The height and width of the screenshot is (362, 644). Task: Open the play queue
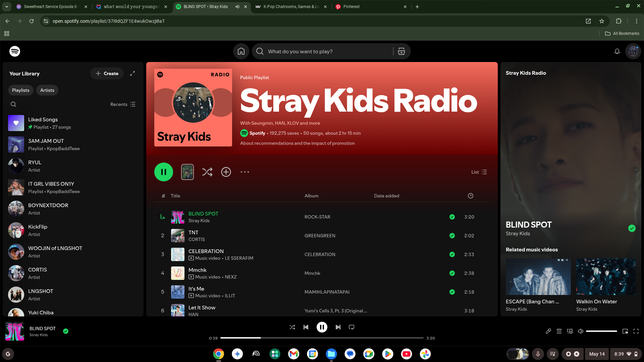[559, 331]
